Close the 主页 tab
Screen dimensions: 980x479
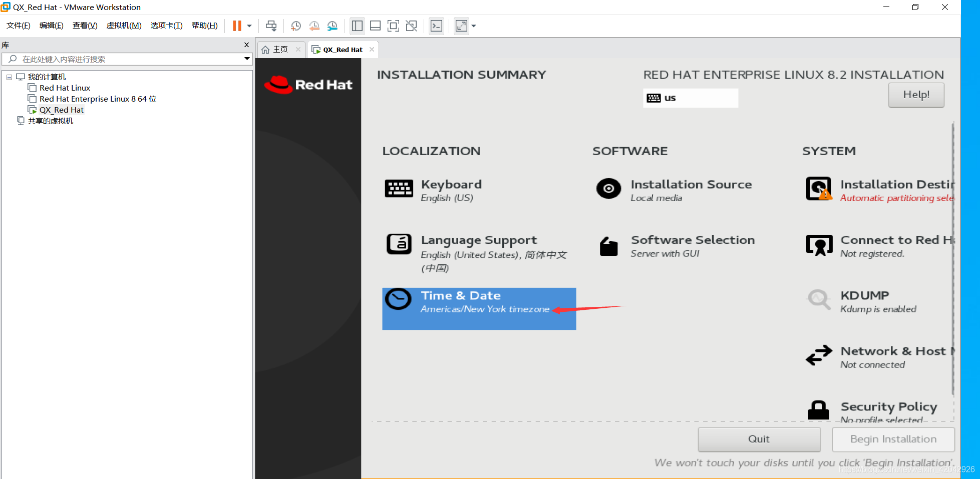(298, 49)
